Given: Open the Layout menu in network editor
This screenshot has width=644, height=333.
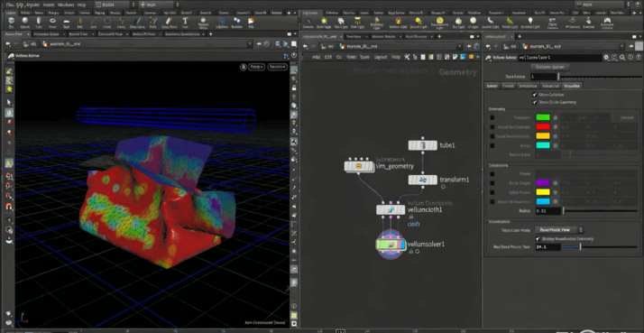Looking at the screenshot, I should [381, 57].
